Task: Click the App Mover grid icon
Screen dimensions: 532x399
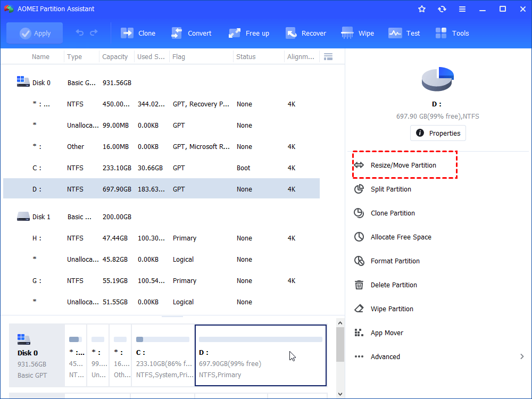Action: pos(359,333)
